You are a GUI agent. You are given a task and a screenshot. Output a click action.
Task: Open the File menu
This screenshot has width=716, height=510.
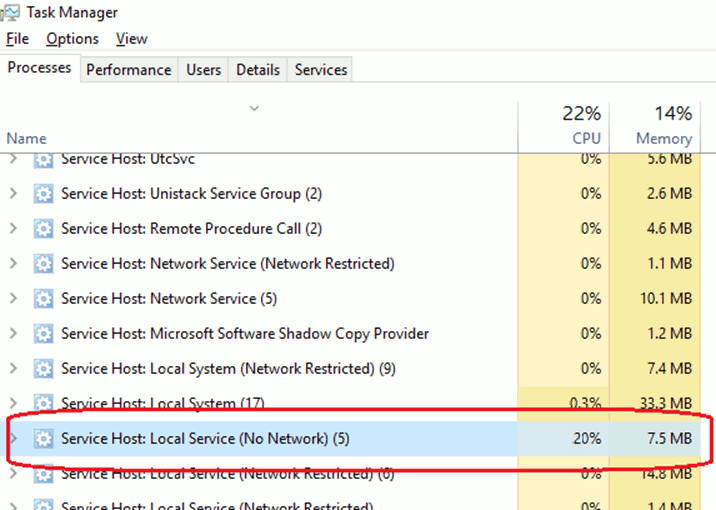17,39
